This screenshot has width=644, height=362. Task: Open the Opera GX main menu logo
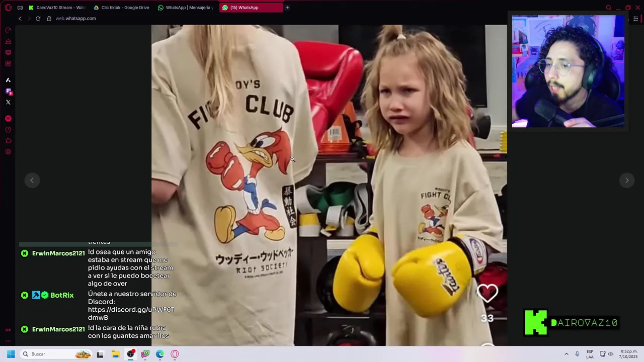pos(8,8)
